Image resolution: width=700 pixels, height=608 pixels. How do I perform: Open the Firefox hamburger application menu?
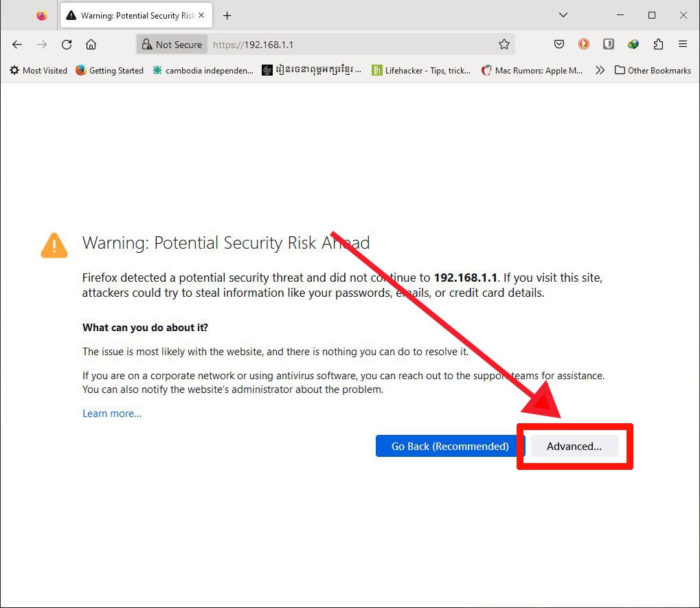683,44
